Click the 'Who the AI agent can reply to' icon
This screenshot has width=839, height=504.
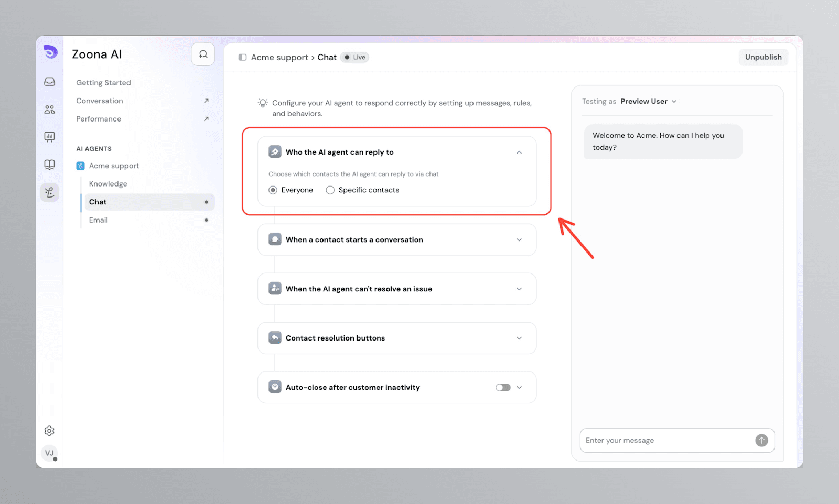point(275,152)
